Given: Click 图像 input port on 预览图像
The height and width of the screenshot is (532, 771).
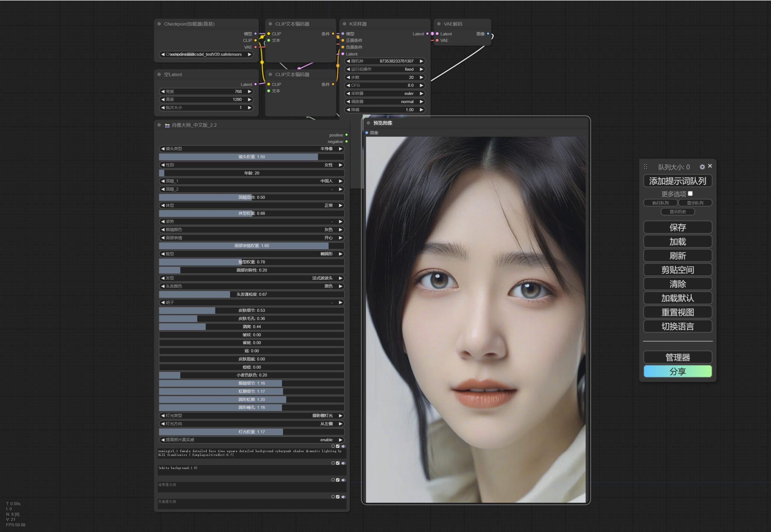Looking at the screenshot, I should [367, 133].
